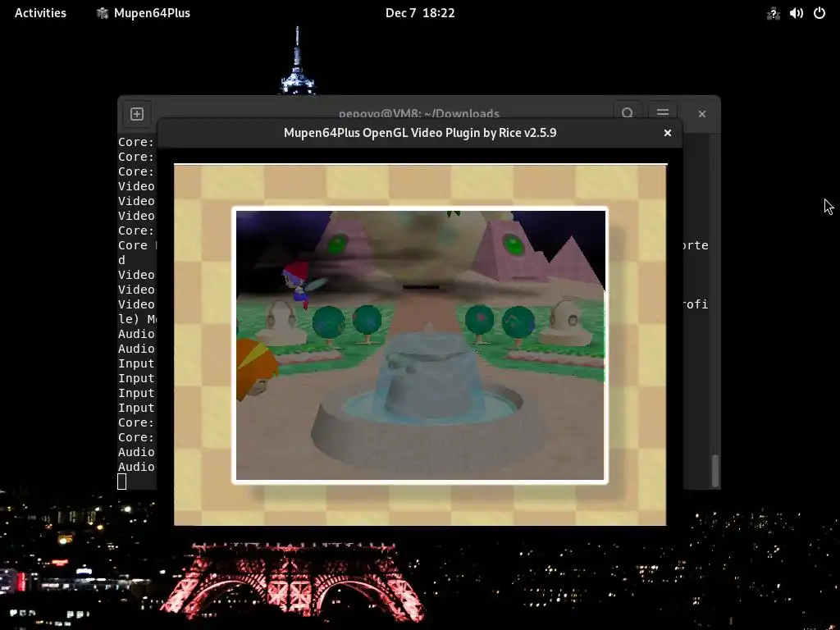
Task: Open the terminal hamburger menu
Action: coord(662,112)
